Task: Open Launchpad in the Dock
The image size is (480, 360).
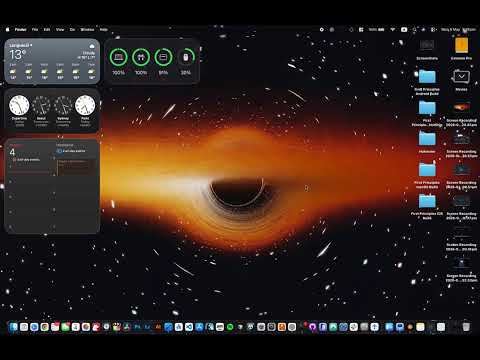Action: click(24, 327)
